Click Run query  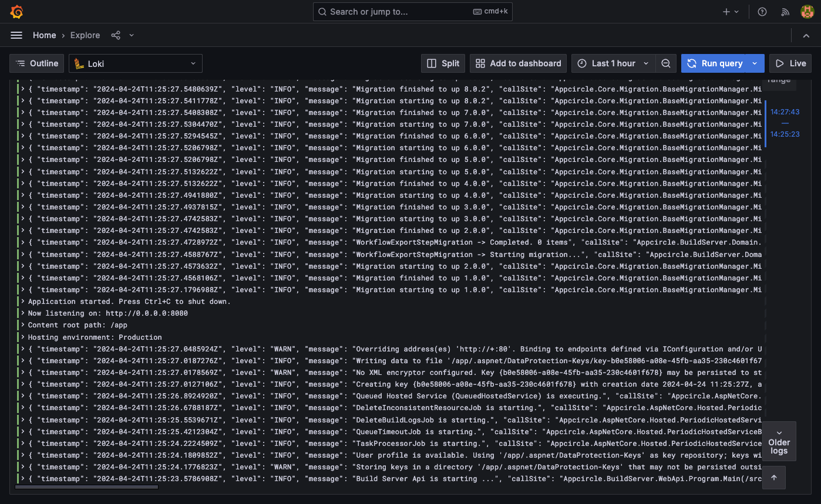715,63
